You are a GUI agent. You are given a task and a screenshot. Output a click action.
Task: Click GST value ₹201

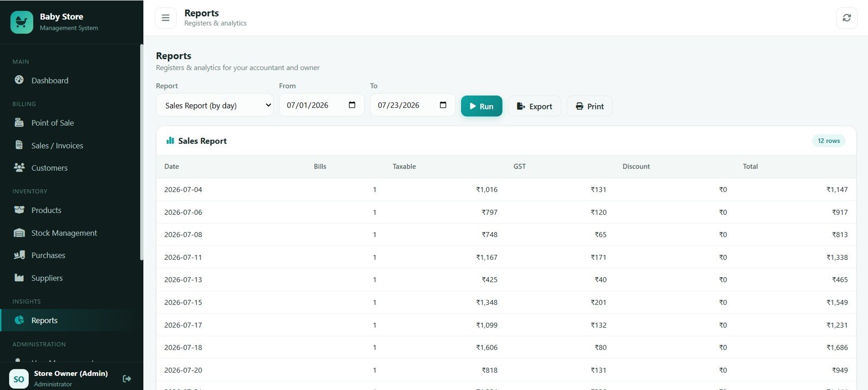point(598,302)
